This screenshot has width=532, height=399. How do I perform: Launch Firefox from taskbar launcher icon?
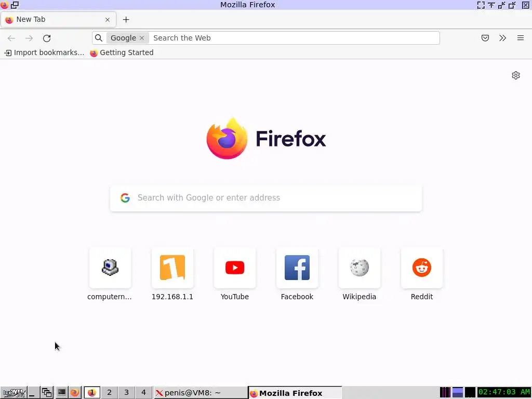tap(75, 393)
